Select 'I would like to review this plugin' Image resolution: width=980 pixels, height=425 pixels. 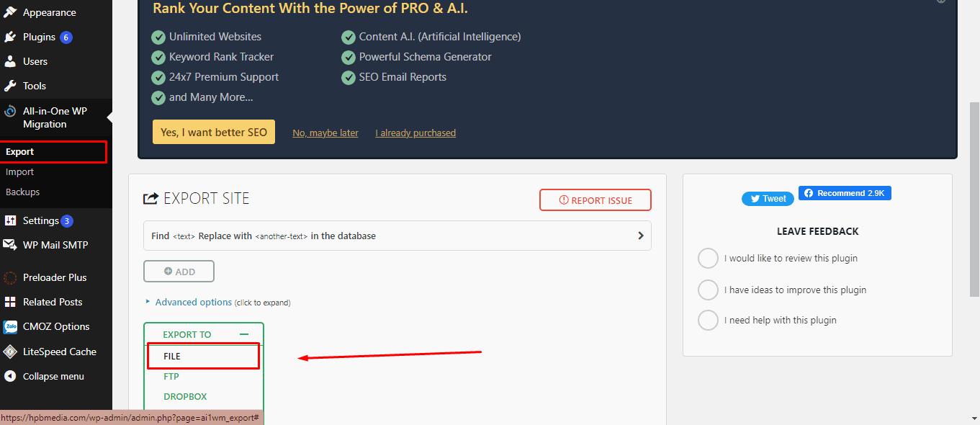(708, 258)
